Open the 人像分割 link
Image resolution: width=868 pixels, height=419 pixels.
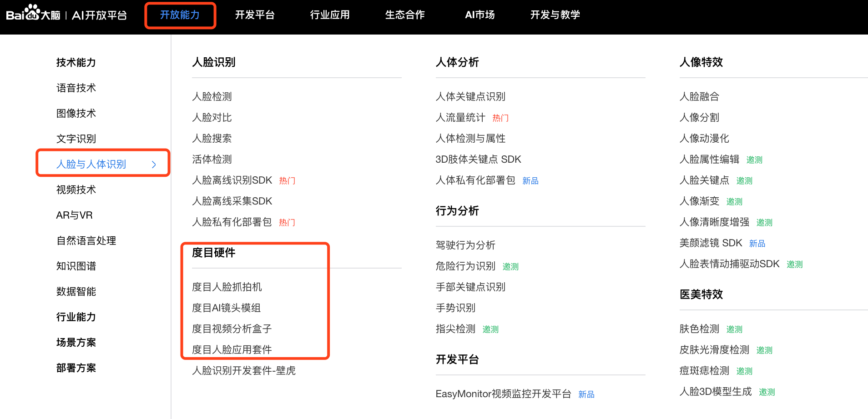[x=699, y=117]
